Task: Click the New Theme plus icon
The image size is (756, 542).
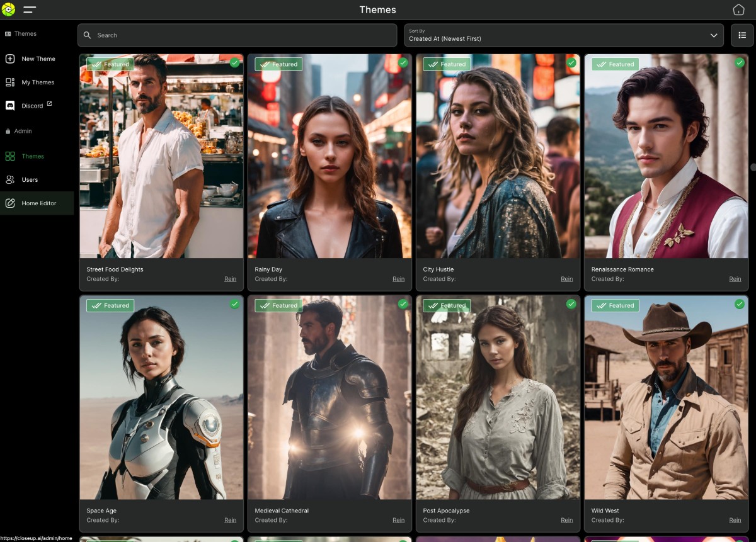Action: point(10,59)
